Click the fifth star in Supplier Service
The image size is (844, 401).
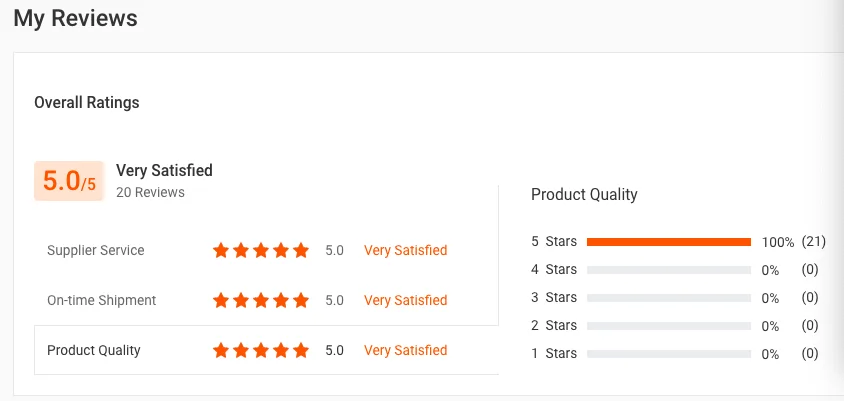click(x=301, y=250)
